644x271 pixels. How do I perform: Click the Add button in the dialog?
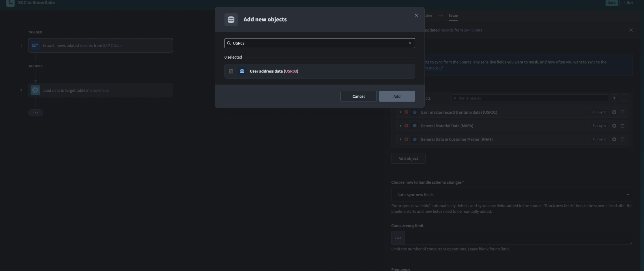397,96
